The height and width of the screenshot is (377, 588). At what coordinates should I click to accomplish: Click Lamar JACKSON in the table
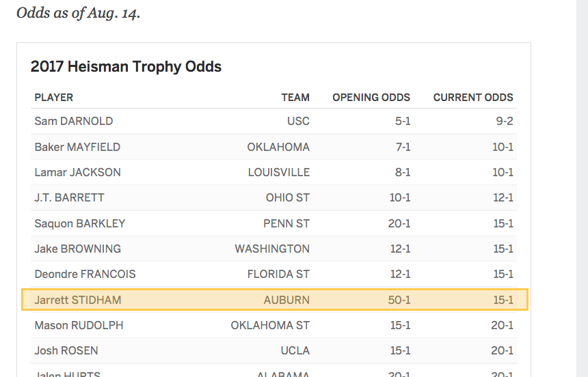(78, 172)
